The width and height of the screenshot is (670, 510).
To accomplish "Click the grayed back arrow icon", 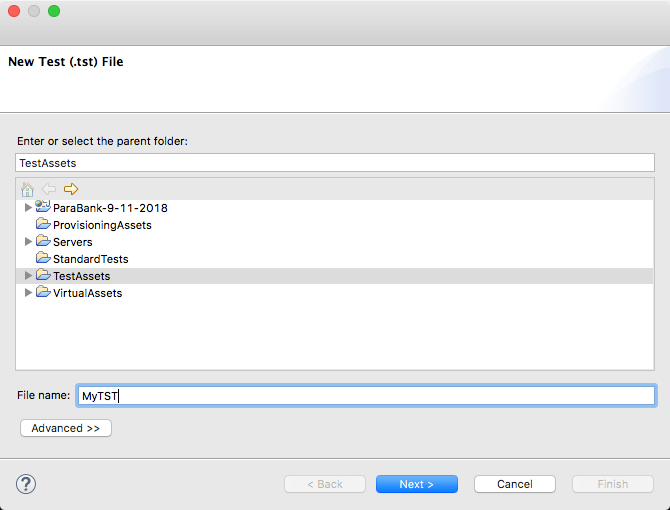I will (x=49, y=189).
